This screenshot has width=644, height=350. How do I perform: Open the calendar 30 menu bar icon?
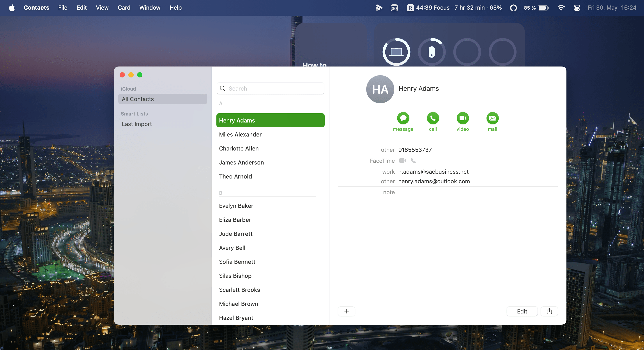click(394, 8)
